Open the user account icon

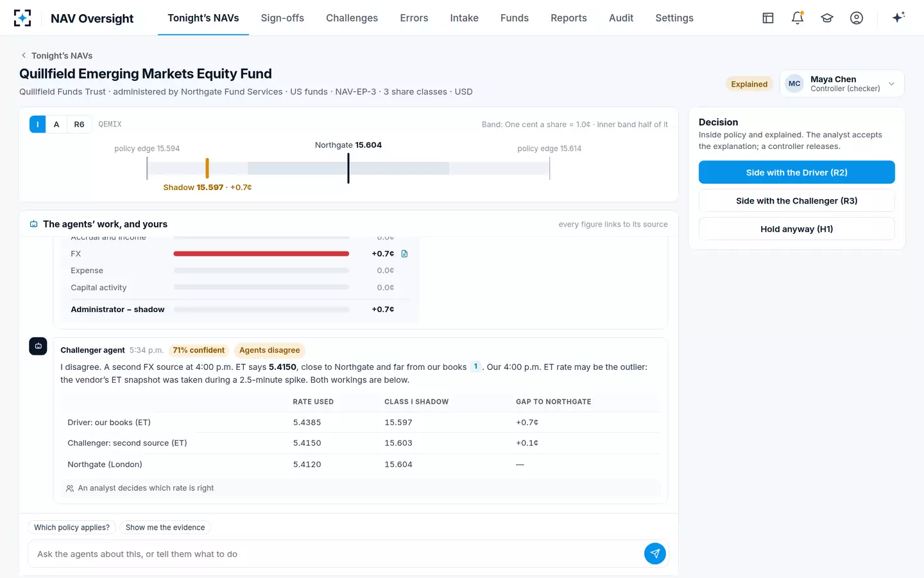point(857,18)
